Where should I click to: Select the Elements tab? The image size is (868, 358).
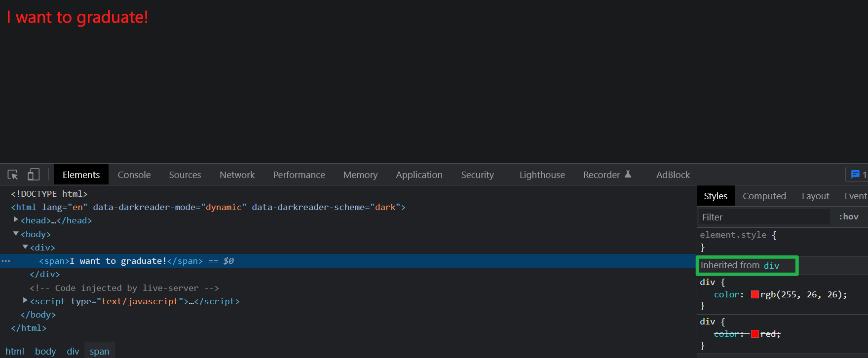click(81, 175)
